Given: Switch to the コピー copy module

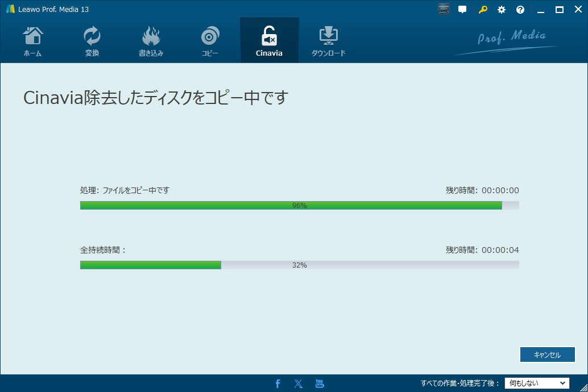Looking at the screenshot, I should [x=210, y=41].
